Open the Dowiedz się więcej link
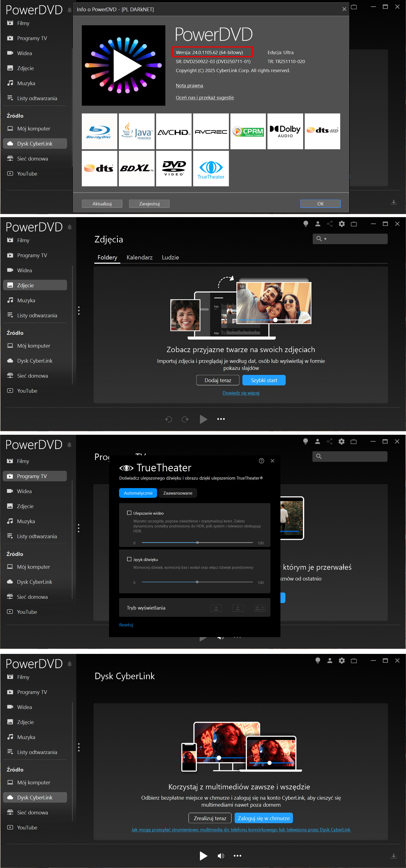This screenshot has height=868, width=406. tap(241, 393)
